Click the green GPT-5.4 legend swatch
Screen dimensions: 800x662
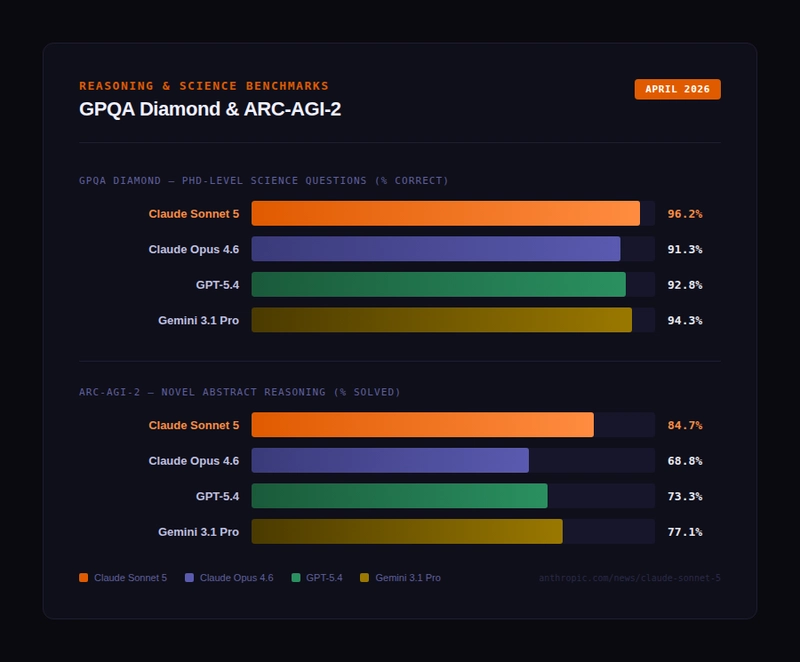point(296,578)
